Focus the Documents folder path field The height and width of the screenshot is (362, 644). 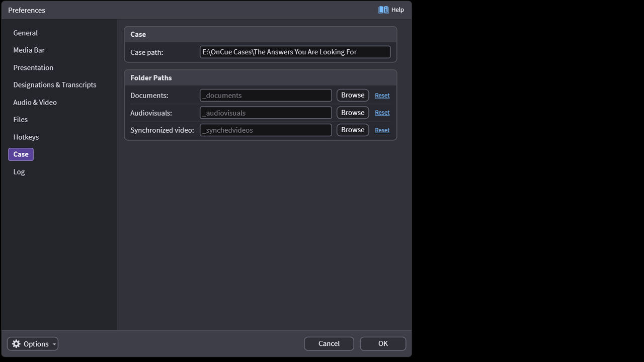[x=266, y=96]
